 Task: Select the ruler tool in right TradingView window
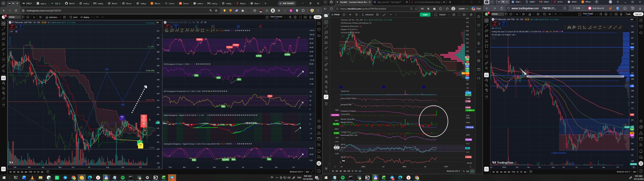[487, 63]
